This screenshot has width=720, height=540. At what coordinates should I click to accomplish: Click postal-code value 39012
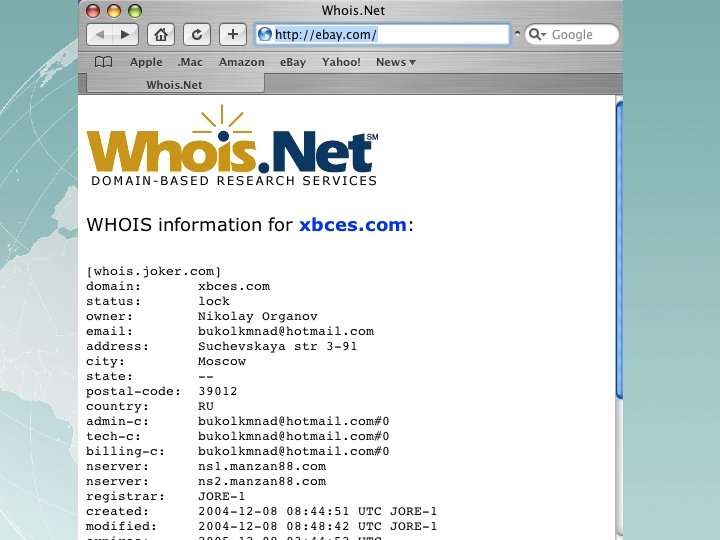[x=218, y=391]
